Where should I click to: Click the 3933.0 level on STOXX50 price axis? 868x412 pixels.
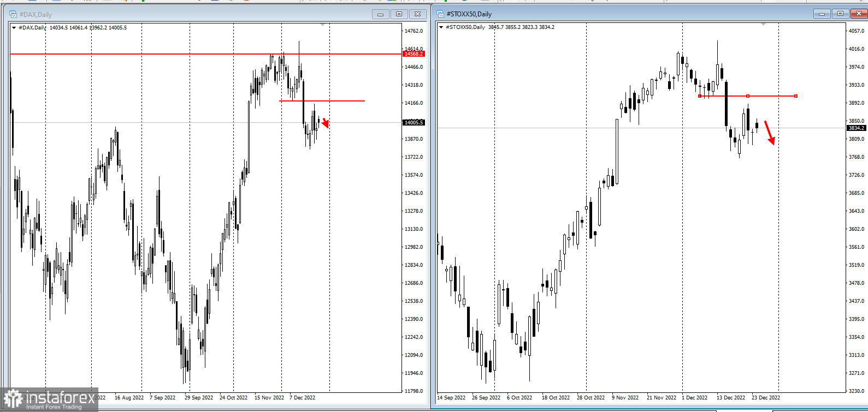856,85
